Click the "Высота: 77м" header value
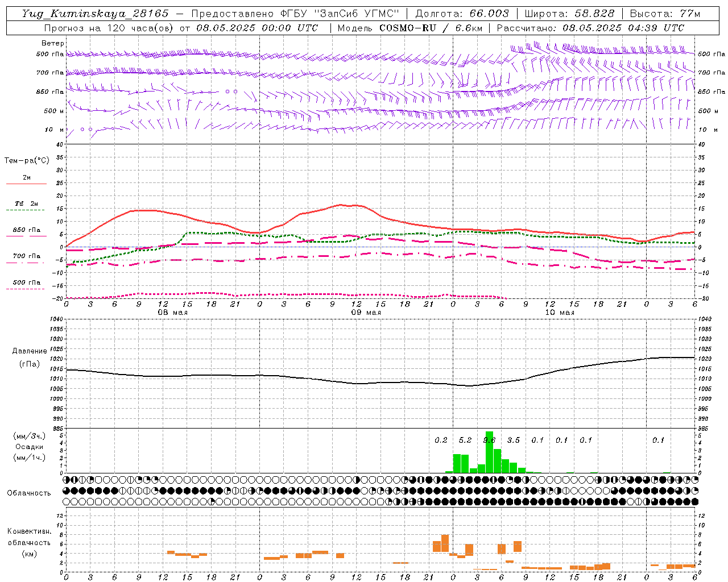This screenshot has width=728, height=582. pos(665,14)
